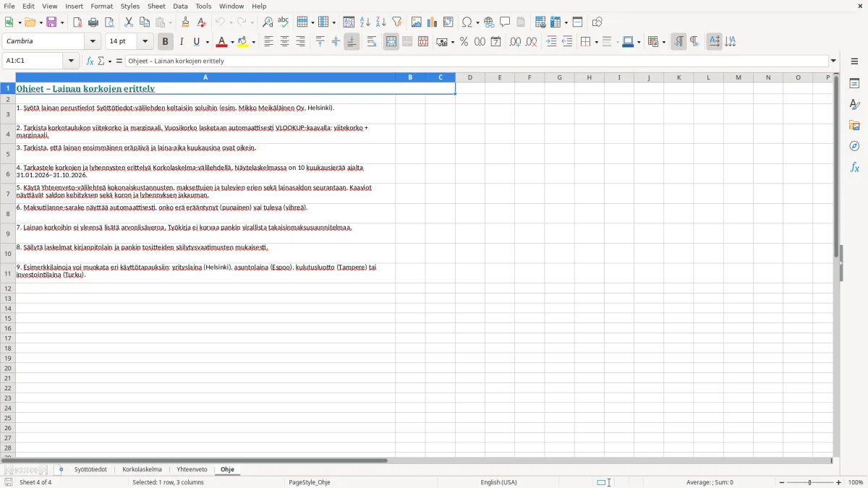The image size is (868, 488).
Task: Open the Data menu
Action: point(180,6)
